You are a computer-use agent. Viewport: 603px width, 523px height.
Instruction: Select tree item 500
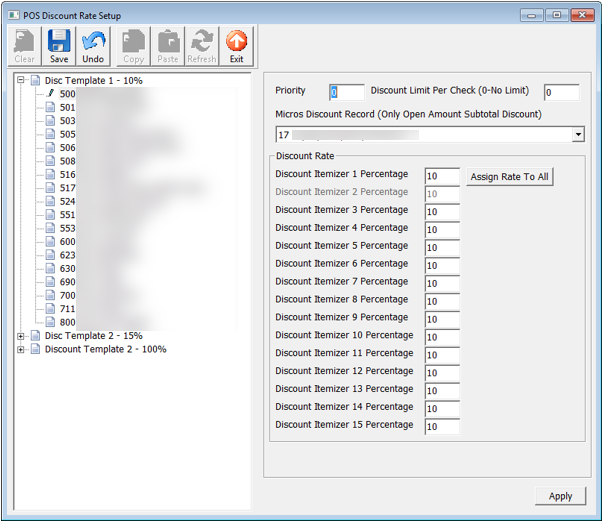pyautogui.click(x=67, y=94)
